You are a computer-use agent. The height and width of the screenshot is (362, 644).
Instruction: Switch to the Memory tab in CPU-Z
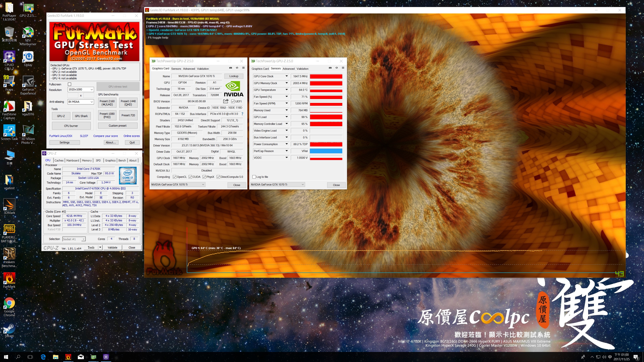(x=87, y=160)
